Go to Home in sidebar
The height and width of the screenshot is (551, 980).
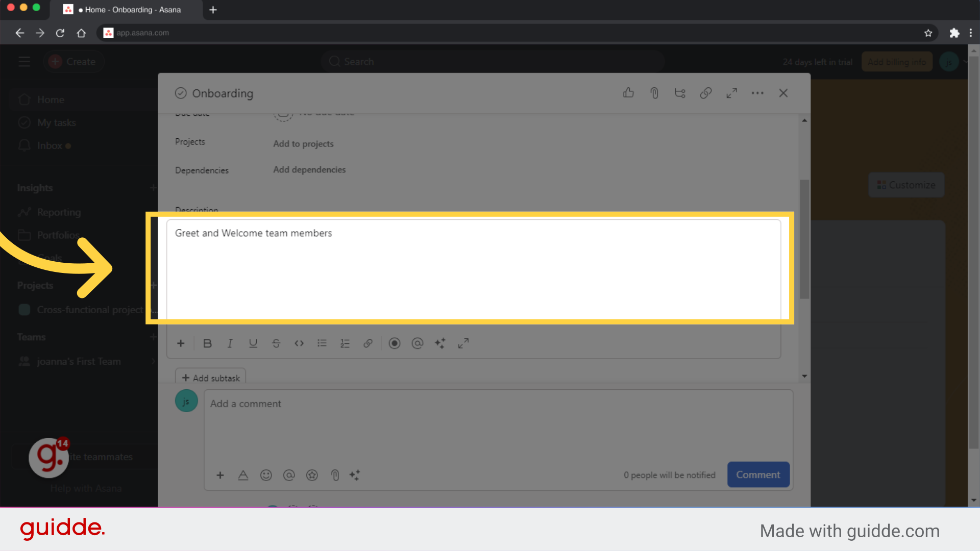(x=50, y=99)
